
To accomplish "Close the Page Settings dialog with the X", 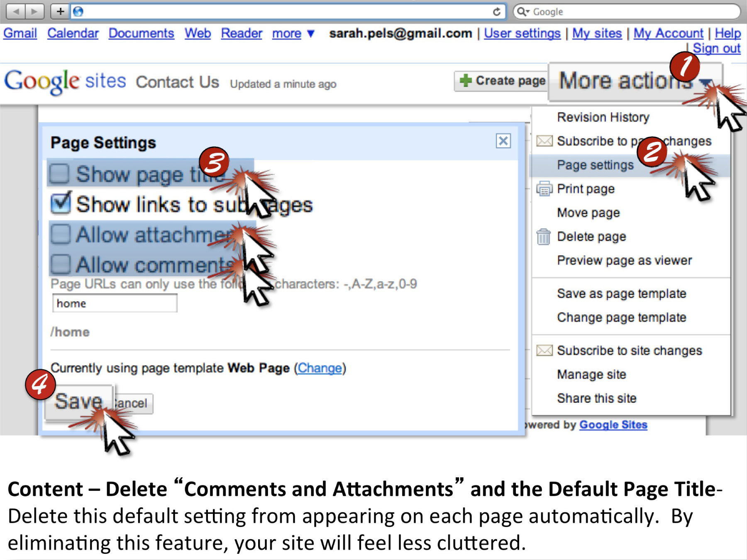I will [x=503, y=141].
